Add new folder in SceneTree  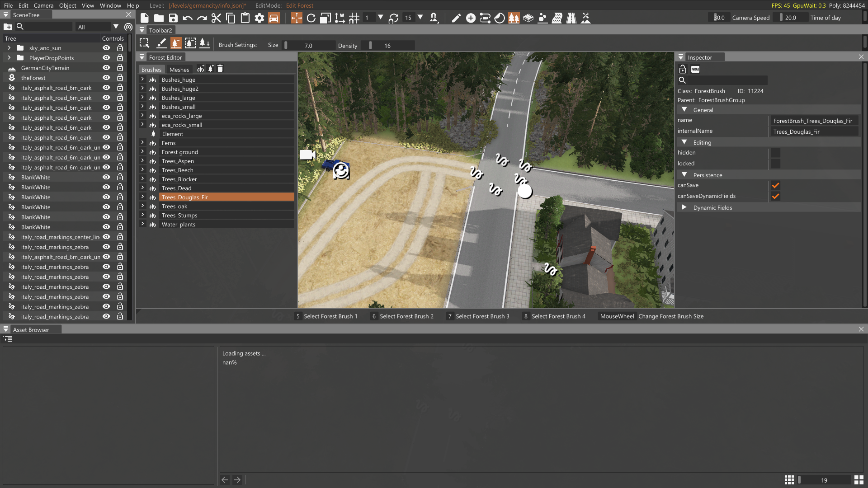click(x=8, y=27)
